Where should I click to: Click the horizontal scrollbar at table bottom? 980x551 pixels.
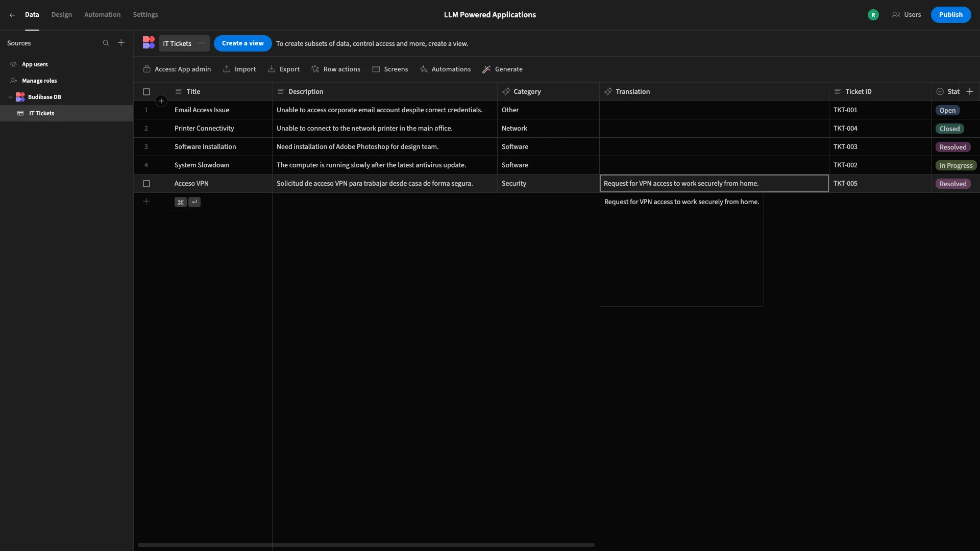pos(366,545)
